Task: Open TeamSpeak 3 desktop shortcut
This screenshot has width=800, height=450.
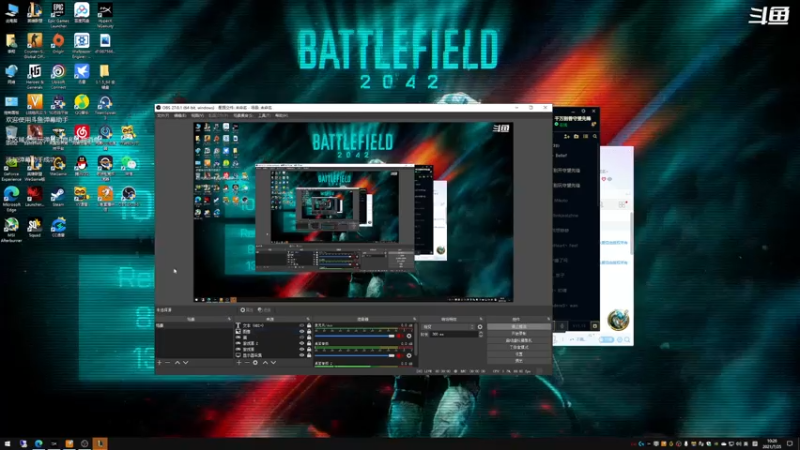Action: pyautogui.click(x=105, y=107)
